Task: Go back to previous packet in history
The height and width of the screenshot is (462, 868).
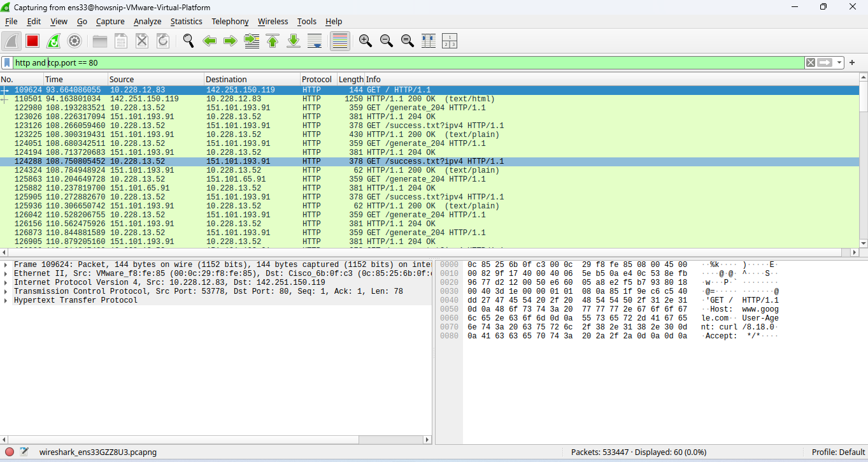Action: click(x=210, y=41)
